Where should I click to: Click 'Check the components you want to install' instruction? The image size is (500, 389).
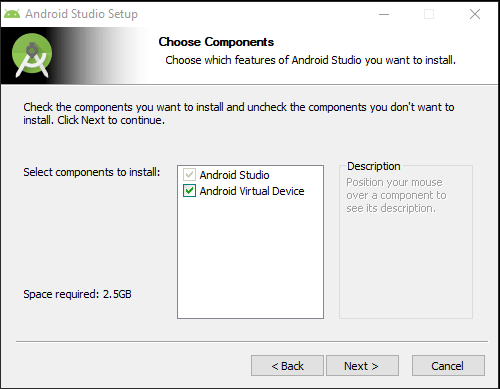click(x=239, y=113)
